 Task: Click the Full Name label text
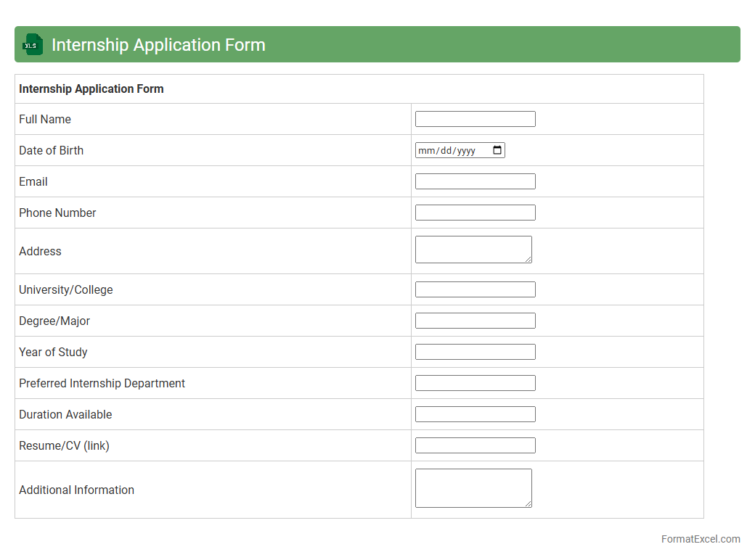tap(45, 119)
